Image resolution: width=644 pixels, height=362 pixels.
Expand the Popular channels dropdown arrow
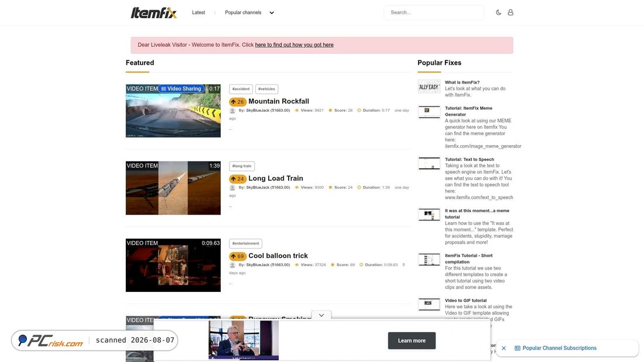[272, 13]
